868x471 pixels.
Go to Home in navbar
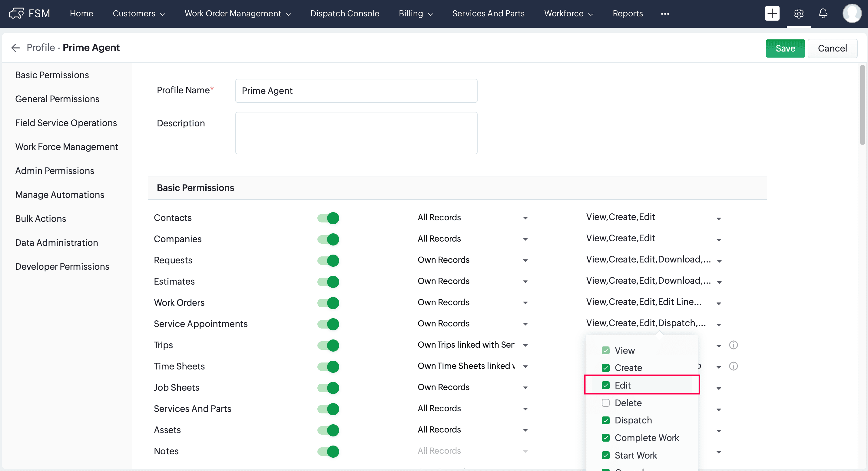81,13
